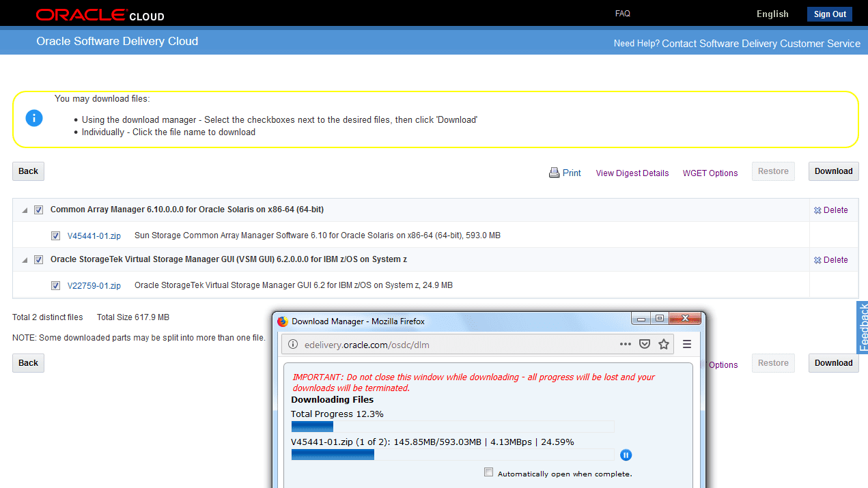Click the Print link

pyautogui.click(x=572, y=173)
